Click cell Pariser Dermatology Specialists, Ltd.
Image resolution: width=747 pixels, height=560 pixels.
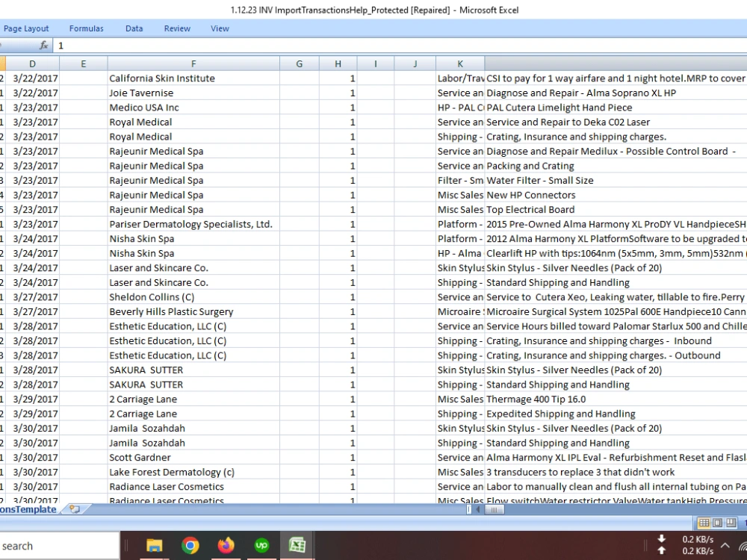(x=193, y=224)
